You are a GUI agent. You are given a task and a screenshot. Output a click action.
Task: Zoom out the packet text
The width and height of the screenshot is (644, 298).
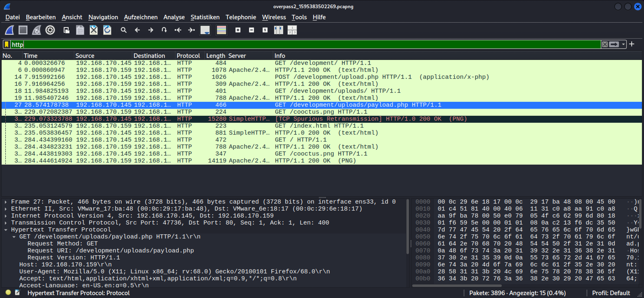(252, 30)
